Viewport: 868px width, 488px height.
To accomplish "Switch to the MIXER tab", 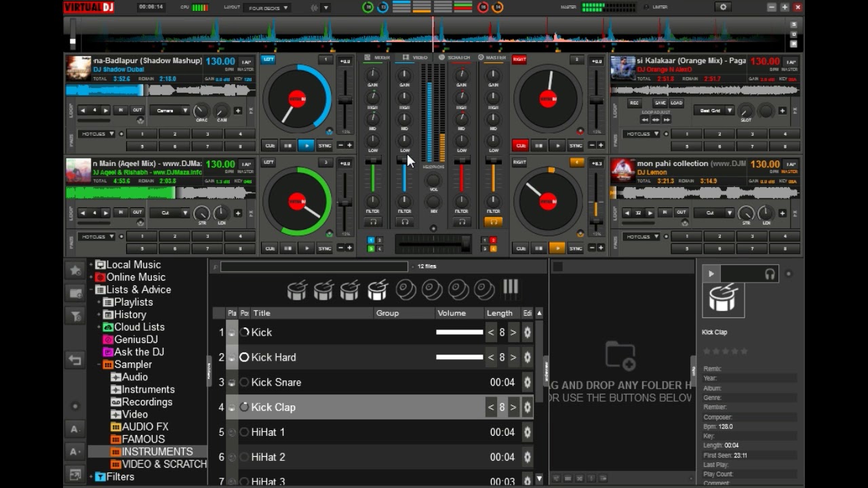I will tap(378, 58).
